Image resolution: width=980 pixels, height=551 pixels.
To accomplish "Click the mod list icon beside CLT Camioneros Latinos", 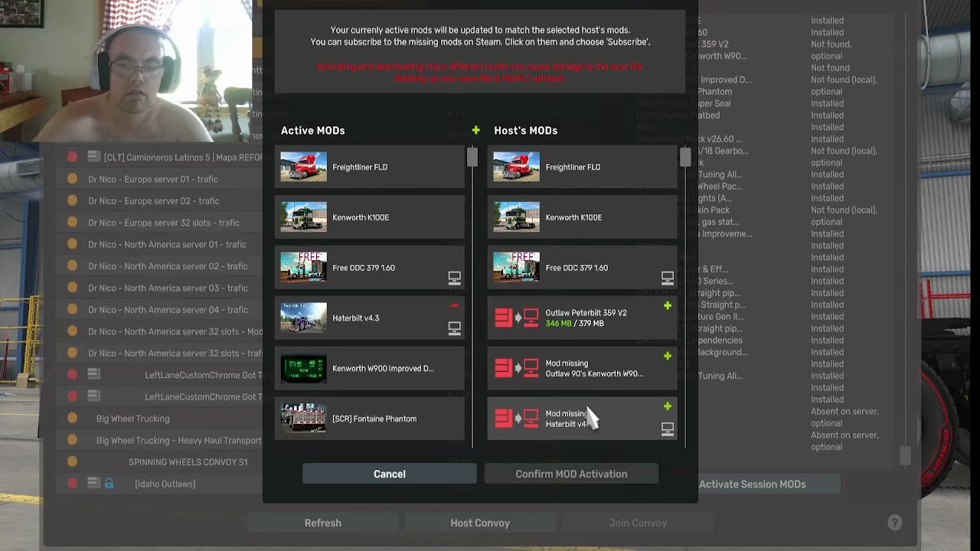I will click(x=93, y=157).
